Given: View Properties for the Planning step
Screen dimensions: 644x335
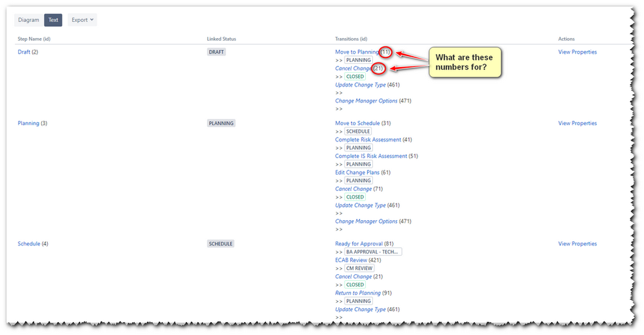Looking at the screenshot, I should (577, 123).
